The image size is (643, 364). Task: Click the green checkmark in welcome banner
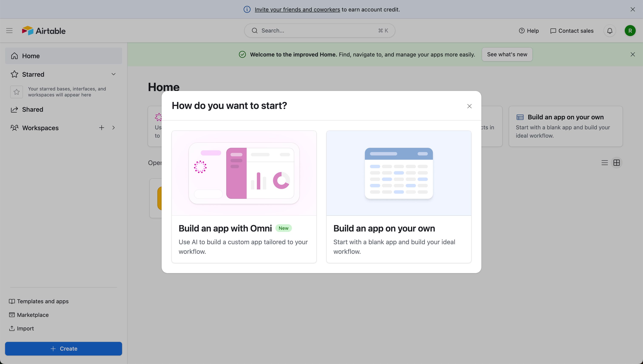click(x=242, y=54)
